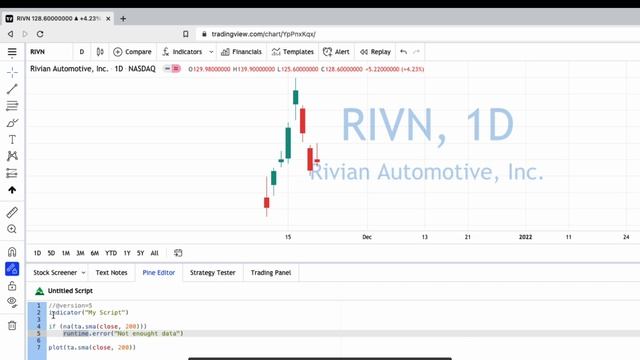Viewport: 640px width, 360px height.
Task: Select the RIVN browser tab
Action: [x=57, y=18]
